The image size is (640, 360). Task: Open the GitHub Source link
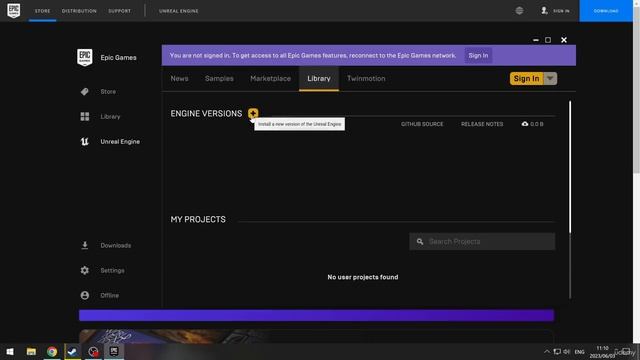pos(422,124)
